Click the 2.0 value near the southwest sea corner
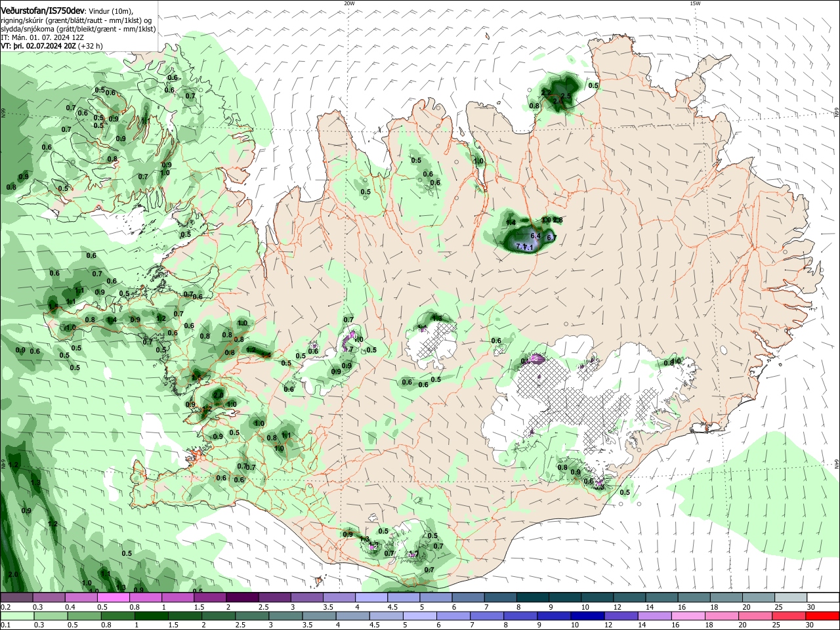This screenshot has width=840, height=630. (x=12, y=574)
